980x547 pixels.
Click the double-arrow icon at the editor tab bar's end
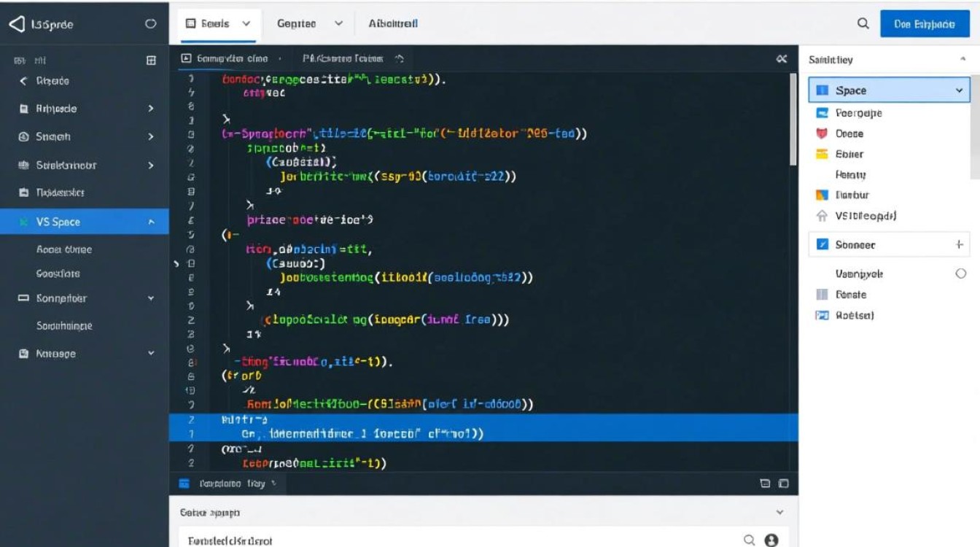782,59
